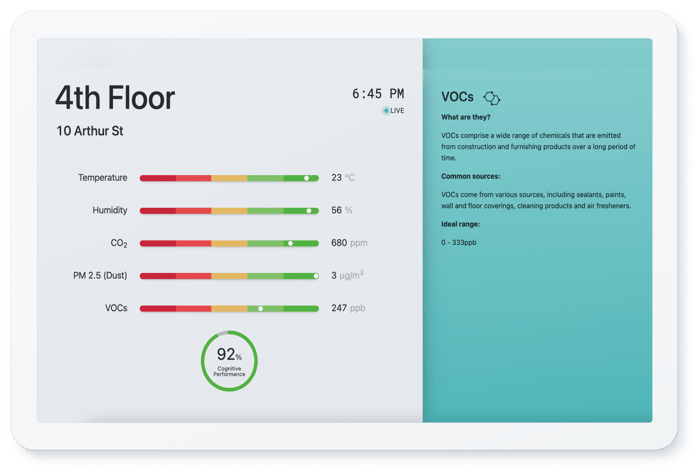Click the 247 ppb reading
Viewport: 700px width, 471px height.
tap(348, 308)
